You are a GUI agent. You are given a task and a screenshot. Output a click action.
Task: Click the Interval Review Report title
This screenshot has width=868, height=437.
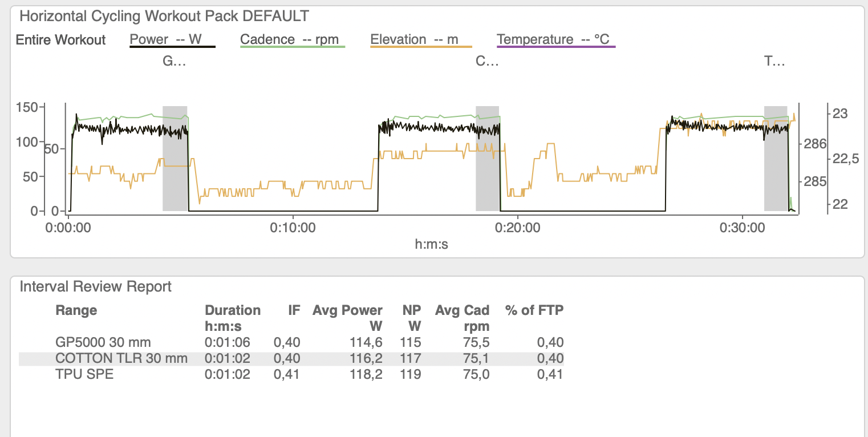[96, 286]
